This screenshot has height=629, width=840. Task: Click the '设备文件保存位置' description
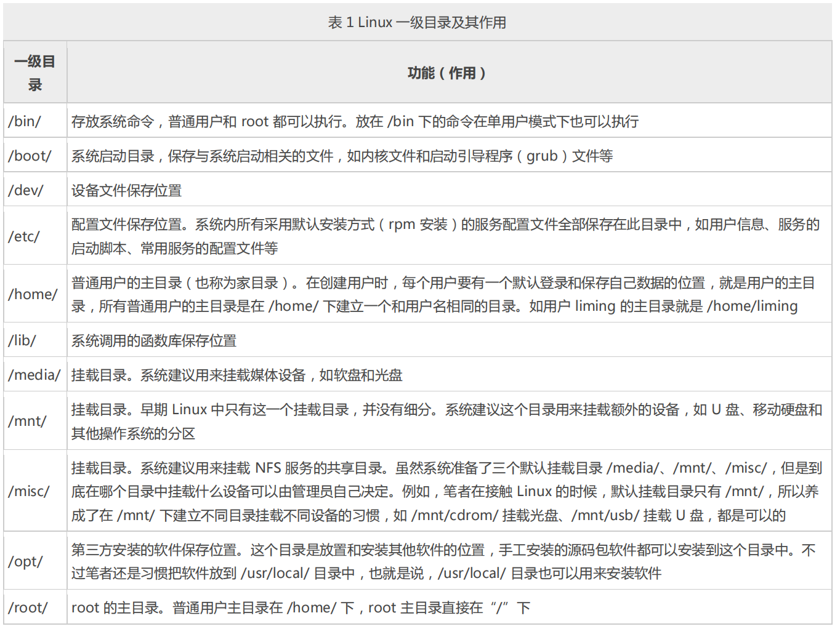(x=126, y=190)
